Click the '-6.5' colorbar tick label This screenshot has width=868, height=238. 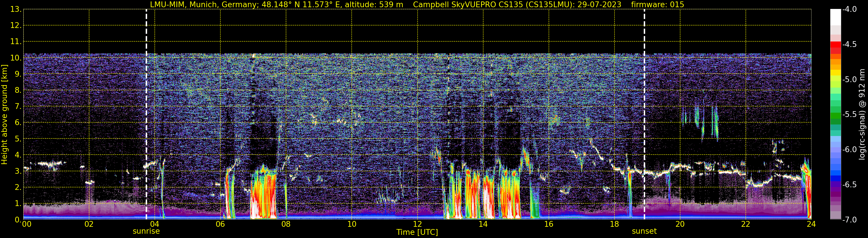(x=849, y=185)
